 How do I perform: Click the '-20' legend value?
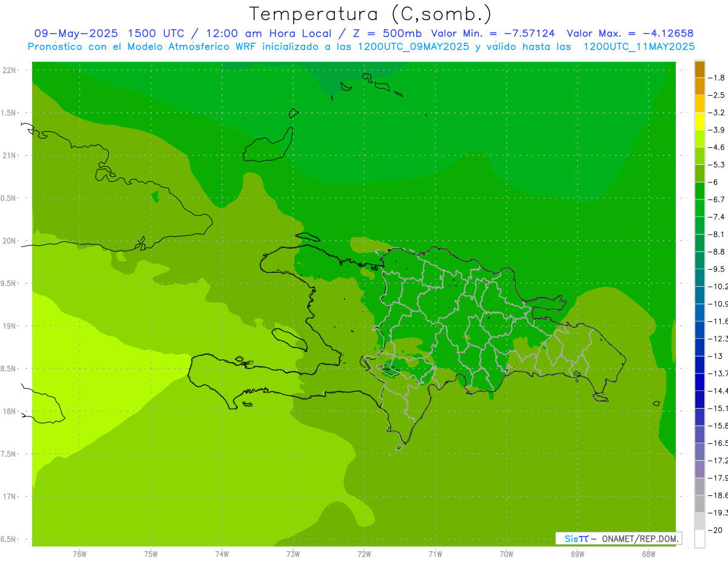click(x=716, y=530)
